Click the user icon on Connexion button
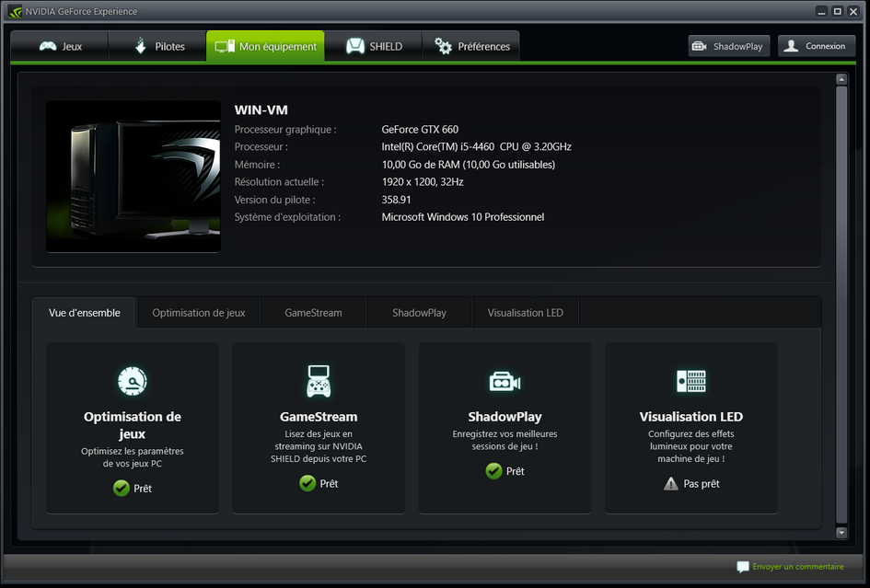 coord(791,46)
